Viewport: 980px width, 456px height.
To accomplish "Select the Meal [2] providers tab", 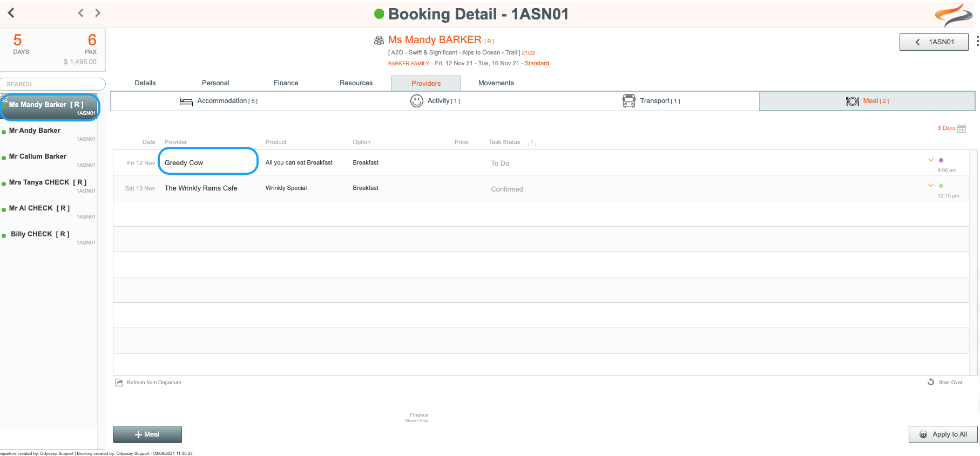I will [x=867, y=101].
